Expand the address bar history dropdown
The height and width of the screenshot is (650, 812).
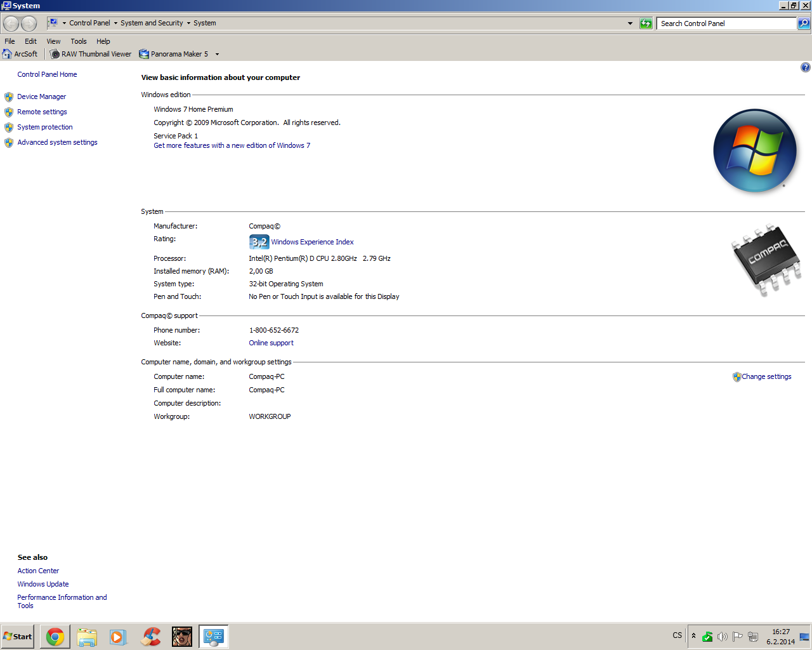point(630,23)
